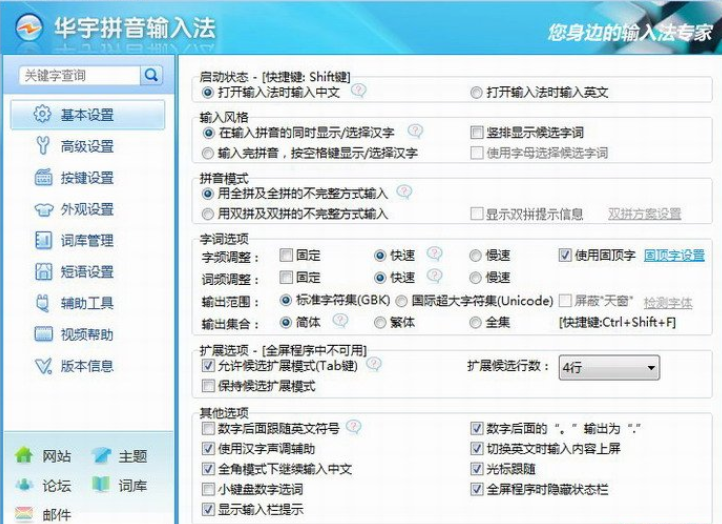Click the 邮件 envelope icon
The image size is (722, 524).
24,514
